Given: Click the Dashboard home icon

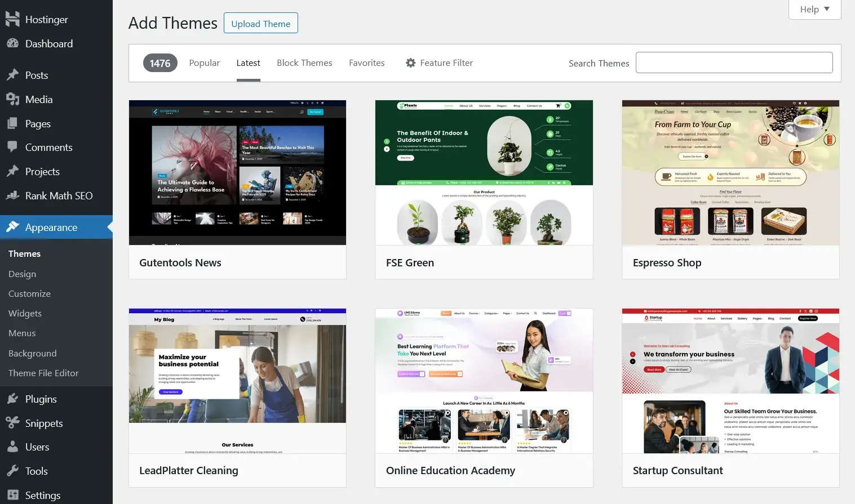Looking at the screenshot, I should [x=12, y=43].
